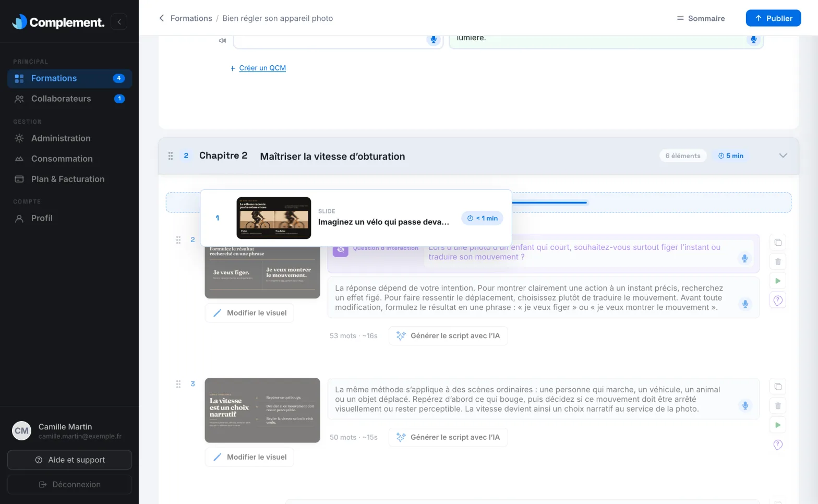Duplicate slide 3 with the copy icon
This screenshot has height=504, width=818.
pyautogui.click(x=778, y=387)
